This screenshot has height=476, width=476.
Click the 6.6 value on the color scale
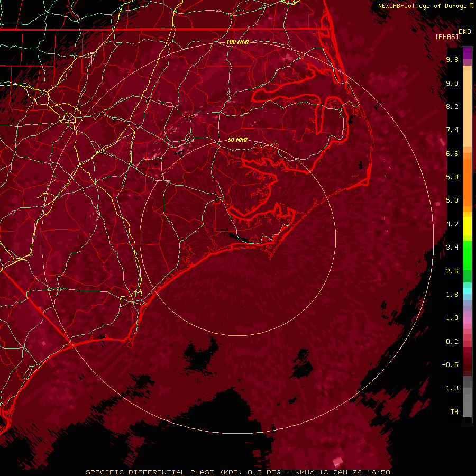452,154
